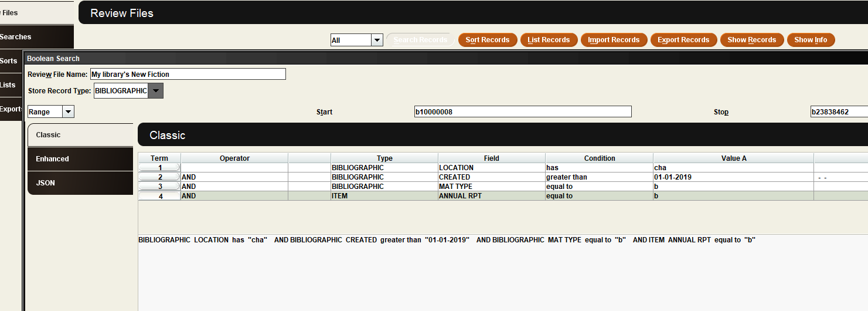Click the Sort Records button

(487, 40)
